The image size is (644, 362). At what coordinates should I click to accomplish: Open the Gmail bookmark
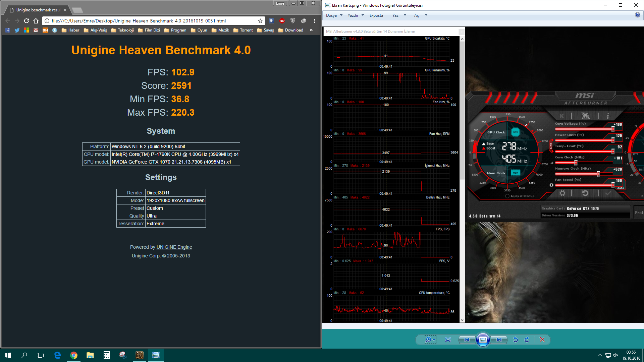click(36, 30)
